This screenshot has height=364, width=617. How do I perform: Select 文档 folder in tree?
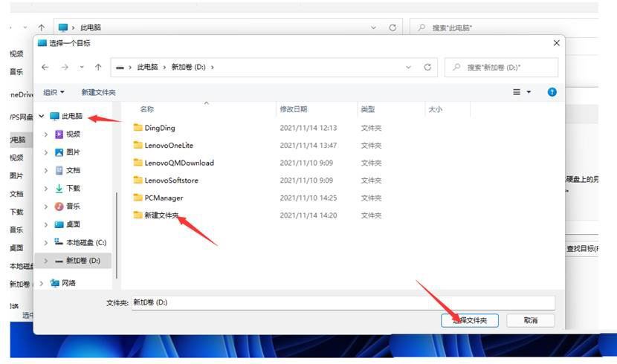73,171
